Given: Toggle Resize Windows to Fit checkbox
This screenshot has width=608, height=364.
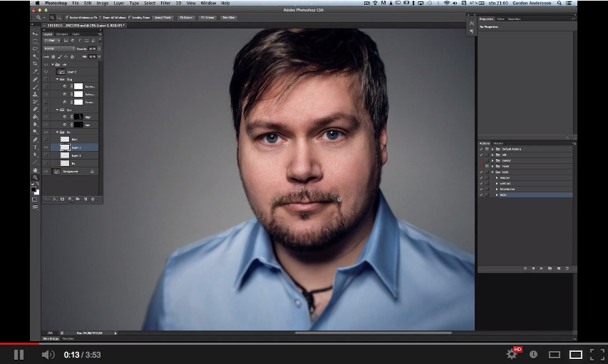Looking at the screenshot, I should click(x=67, y=17).
